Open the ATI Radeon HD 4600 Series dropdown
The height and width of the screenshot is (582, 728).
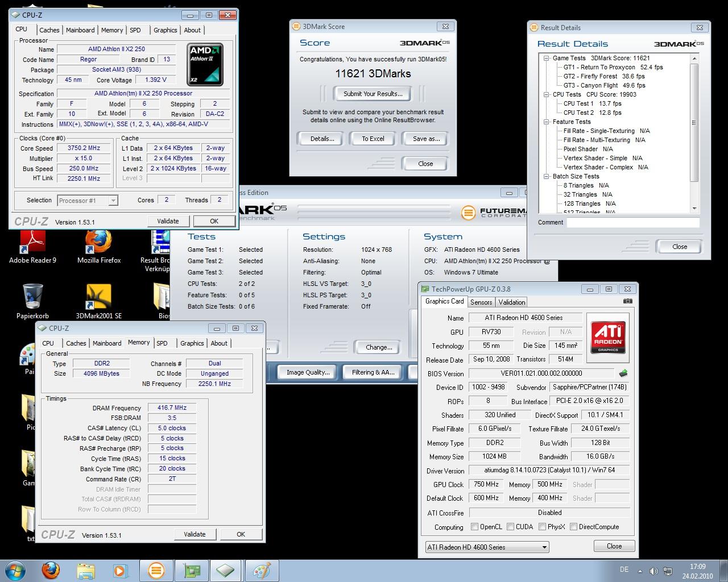pos(487,547)
